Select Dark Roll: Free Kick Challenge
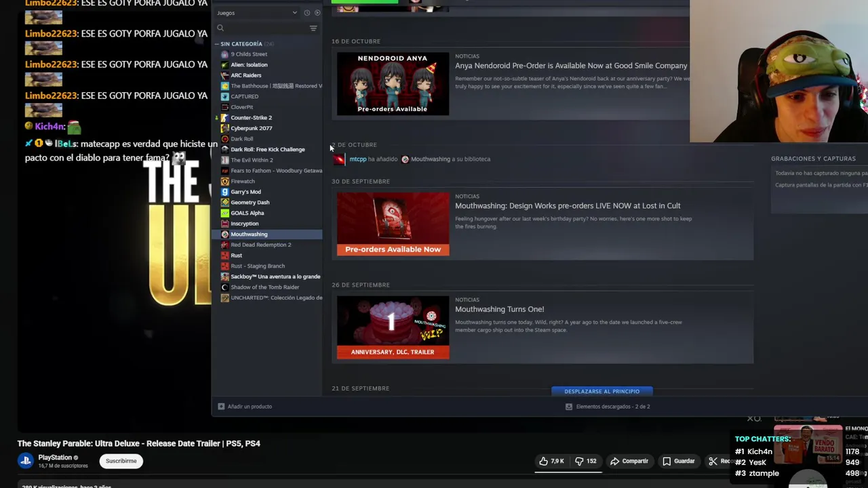This screenshot has height=488, width=868. 268,149
